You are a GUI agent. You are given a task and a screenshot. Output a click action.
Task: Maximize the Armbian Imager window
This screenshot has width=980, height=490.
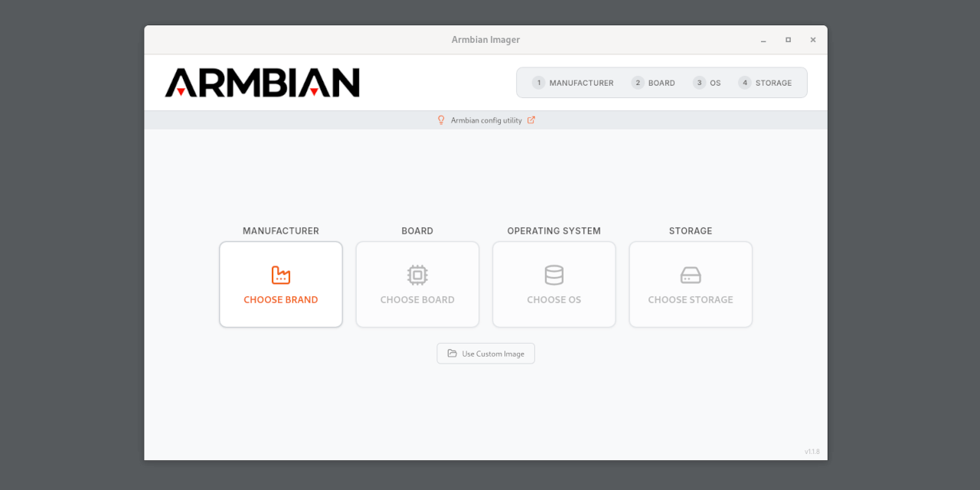[788, 40]
